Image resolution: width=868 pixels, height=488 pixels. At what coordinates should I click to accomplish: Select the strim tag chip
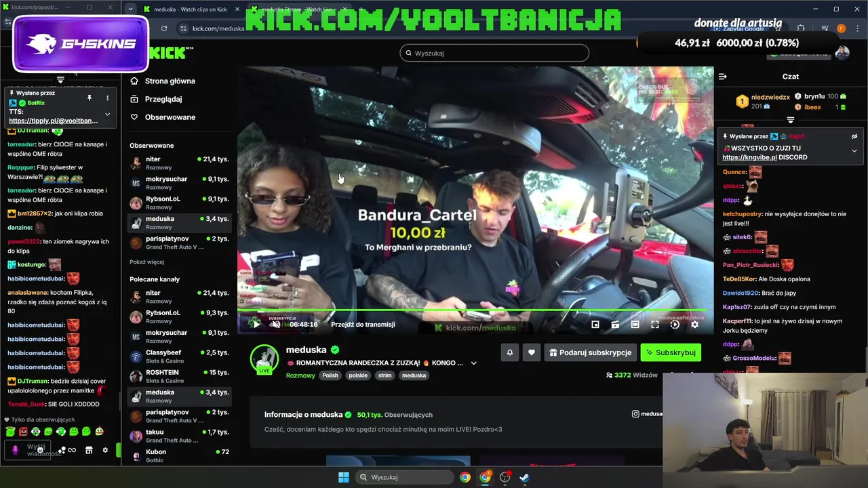(385, 375)
